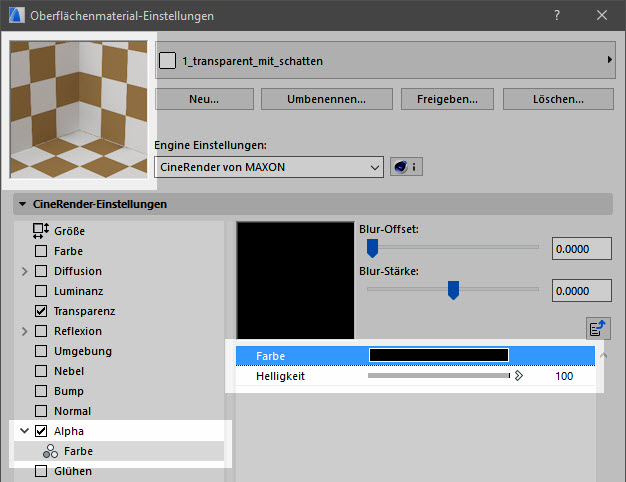626x482 pixels.
Task: Collapse the Alpha channel tree
Action: (x=25, y=431)
